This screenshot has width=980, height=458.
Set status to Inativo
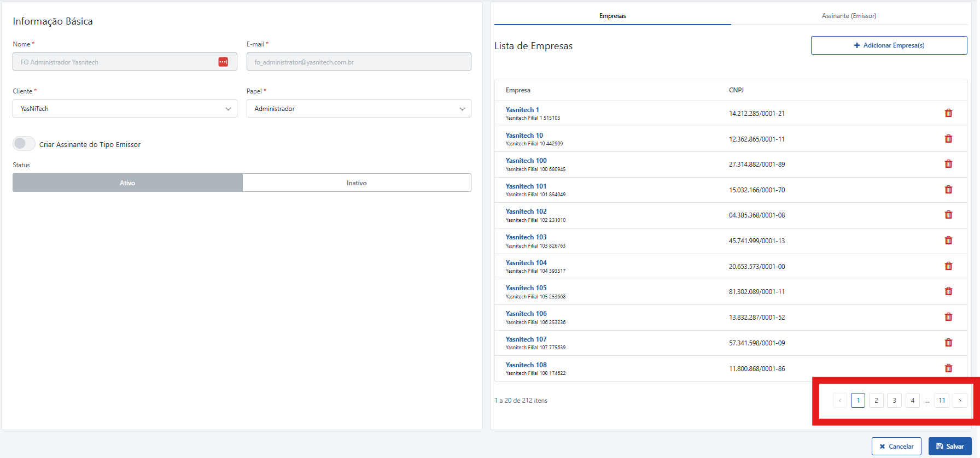(357, 183)
